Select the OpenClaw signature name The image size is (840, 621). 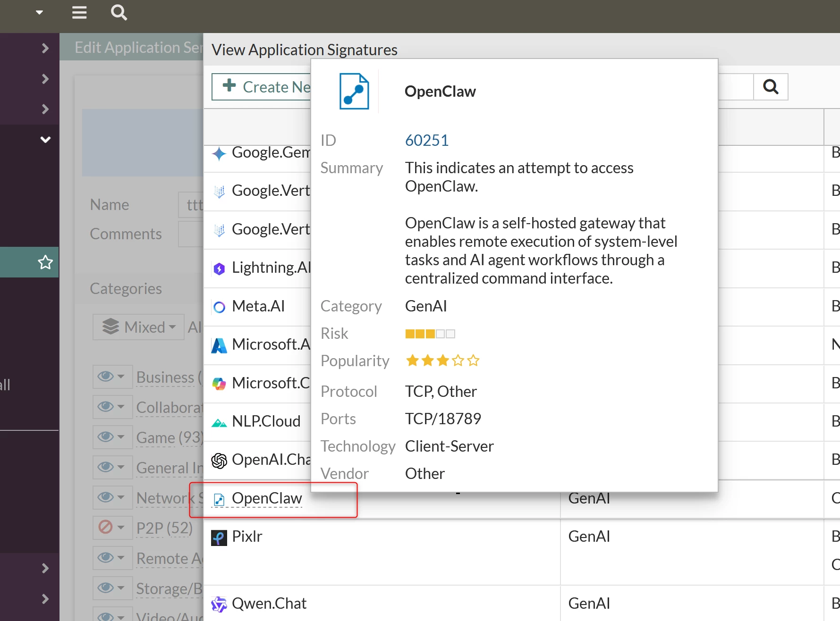267,498
